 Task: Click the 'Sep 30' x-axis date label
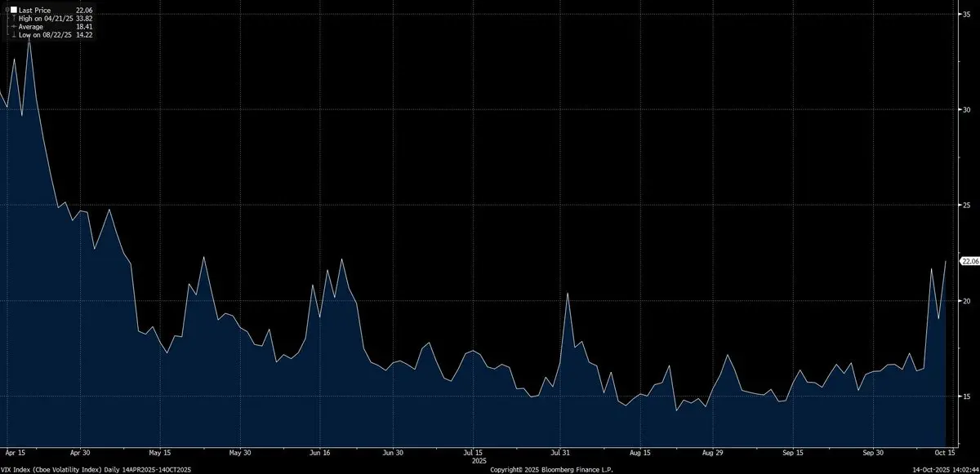pos(874,451)
